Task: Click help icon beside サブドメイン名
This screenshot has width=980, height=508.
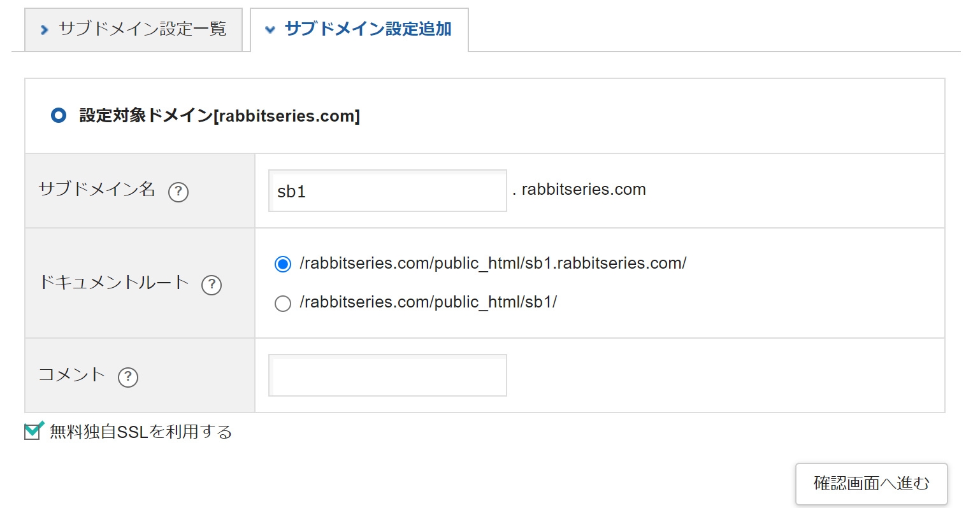Action: tap(178, 192)
